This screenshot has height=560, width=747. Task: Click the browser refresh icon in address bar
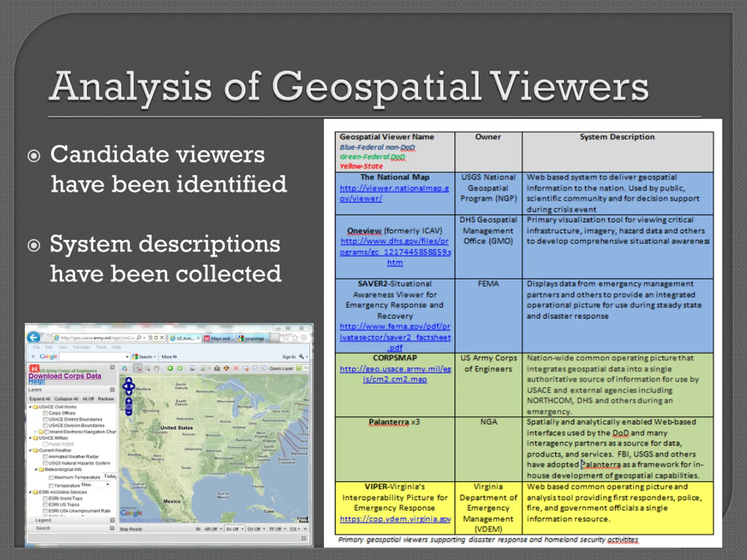coord(156,337)
